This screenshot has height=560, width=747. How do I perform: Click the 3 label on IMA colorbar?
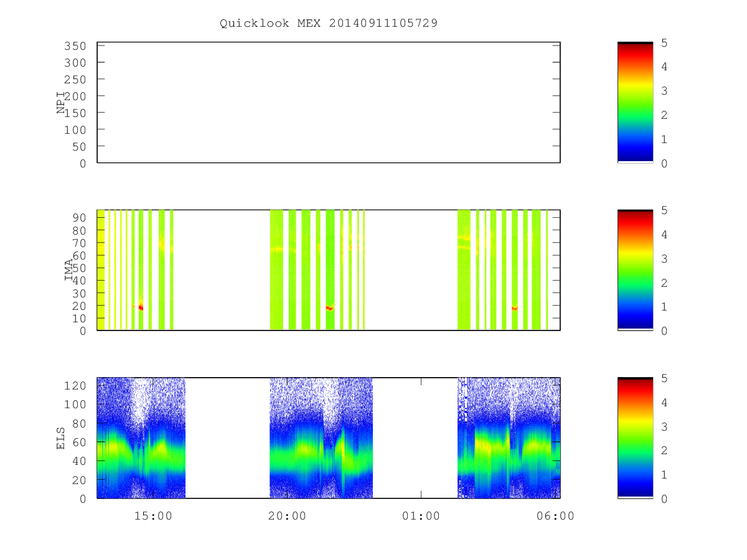click(664, 258)
